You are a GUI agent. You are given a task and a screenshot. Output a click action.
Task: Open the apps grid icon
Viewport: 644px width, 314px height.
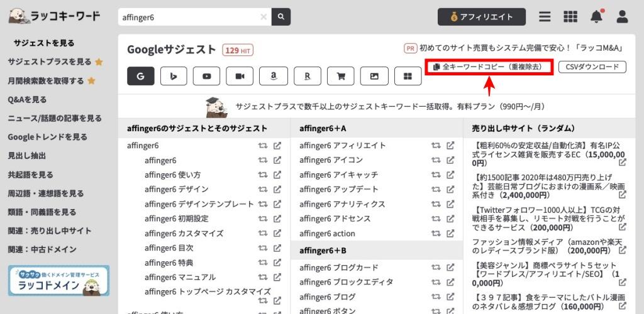(x=570, y=17)
